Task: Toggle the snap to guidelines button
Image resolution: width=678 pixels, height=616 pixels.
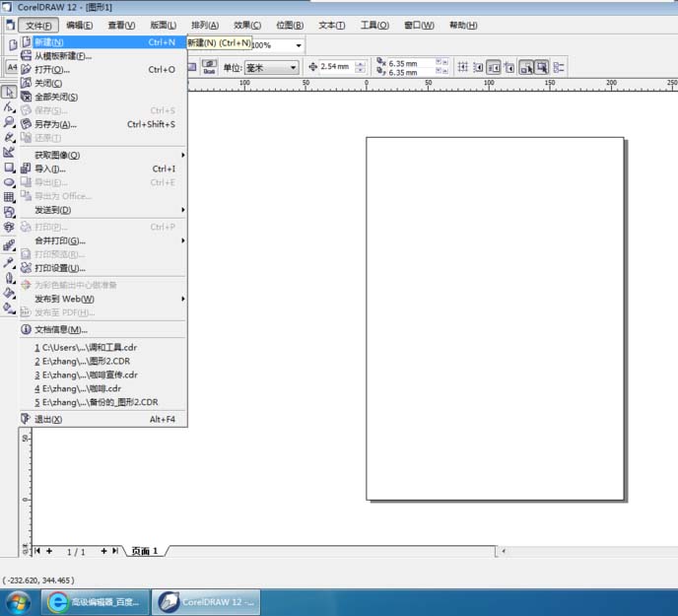Action: tap(477, 68)
